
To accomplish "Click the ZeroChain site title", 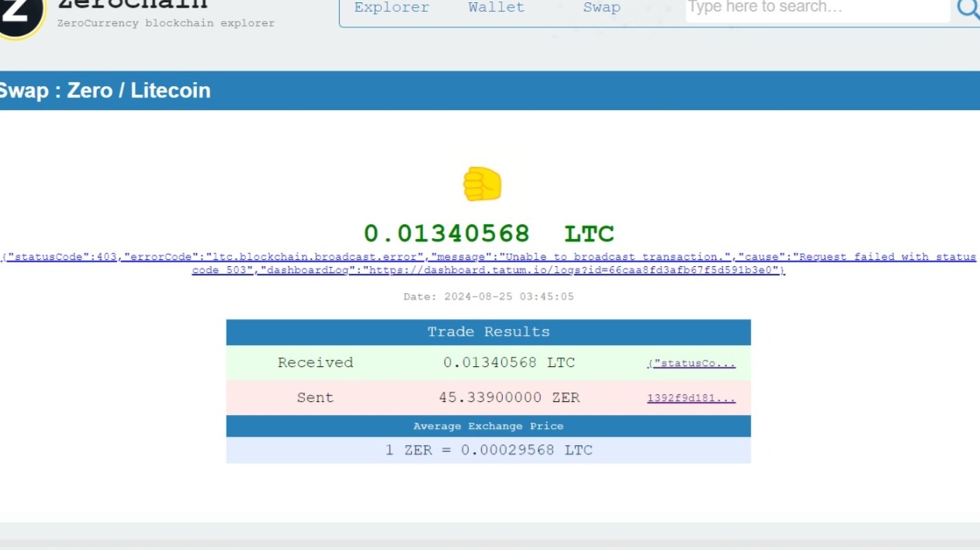I will [133, 5].
